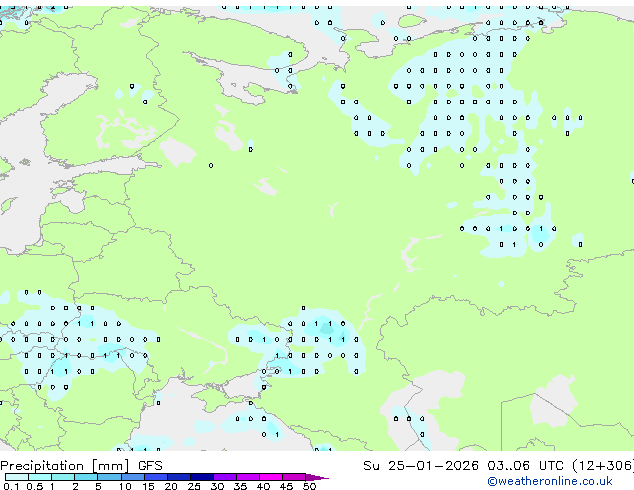Screen dimensions: 634x490
Task: Click the '0.1' legend label
Action: click(x=11, y=486)
